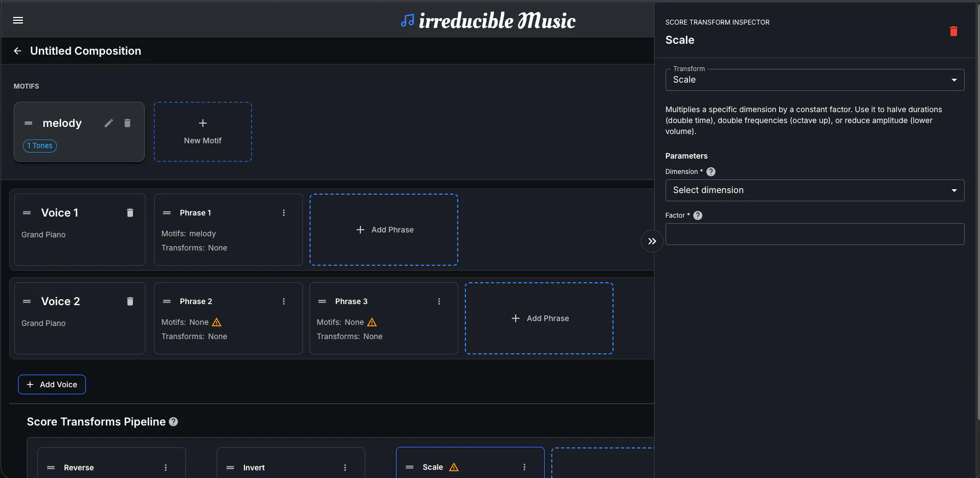Select the Invert transform card
The image size is (980, 478).
pyautogui.click(x=291, y=463)
